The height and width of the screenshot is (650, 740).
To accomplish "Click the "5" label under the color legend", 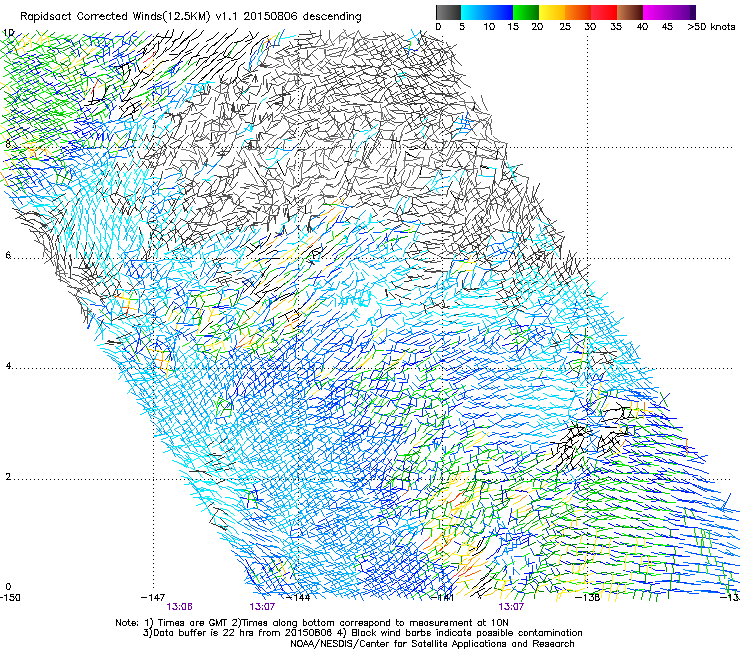I will (462, 27).
